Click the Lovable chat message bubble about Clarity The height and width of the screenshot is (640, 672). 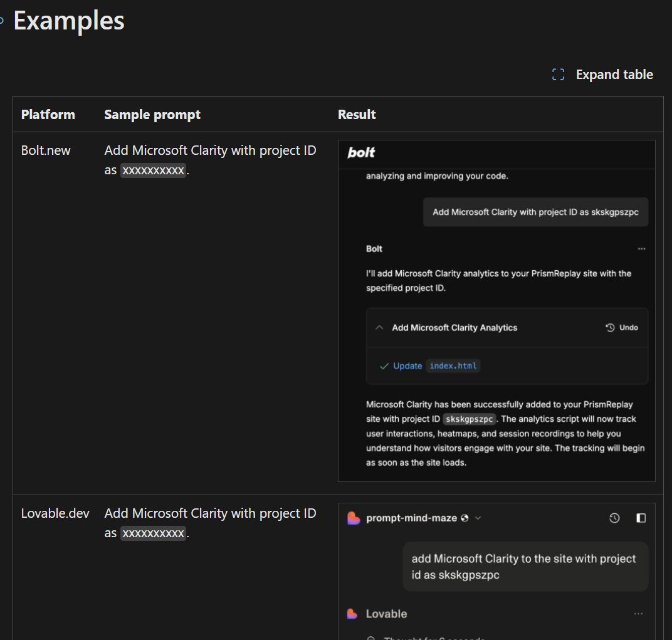525,567
